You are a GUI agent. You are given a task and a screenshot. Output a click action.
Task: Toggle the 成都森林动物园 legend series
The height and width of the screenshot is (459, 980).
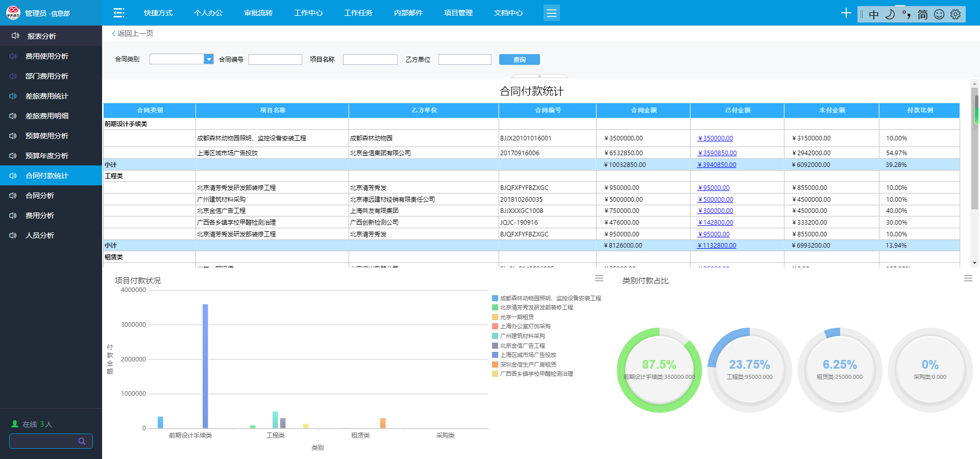(550, 298)
